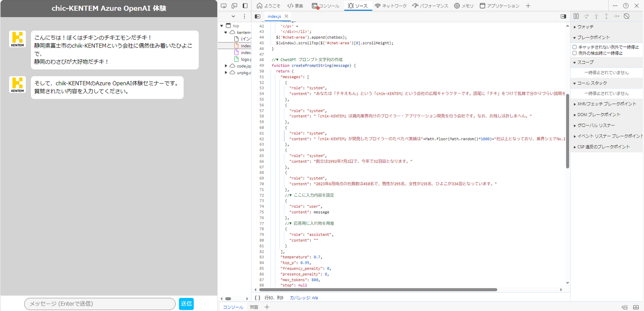Toggle the DevTools activity bar dock icon
This screenshot has height=311, width=644.
tap(245, 6)
